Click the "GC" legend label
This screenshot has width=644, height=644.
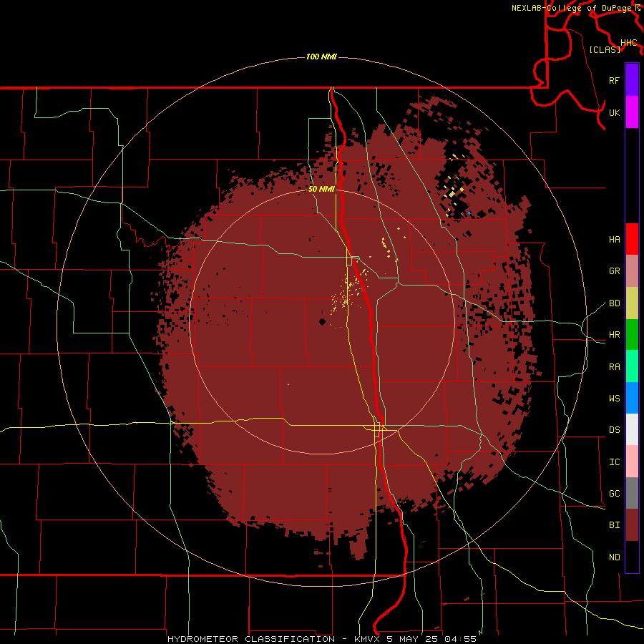click(x=614, y=494)
